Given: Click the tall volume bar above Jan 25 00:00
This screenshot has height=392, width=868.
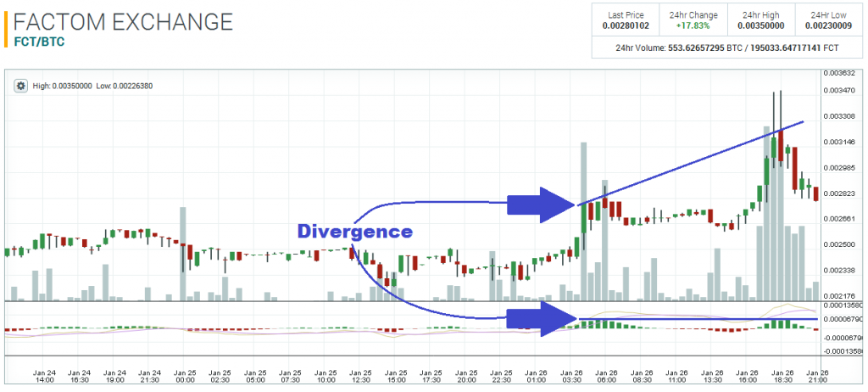Looking at the screenshot, I should click(x=183, y=254).
